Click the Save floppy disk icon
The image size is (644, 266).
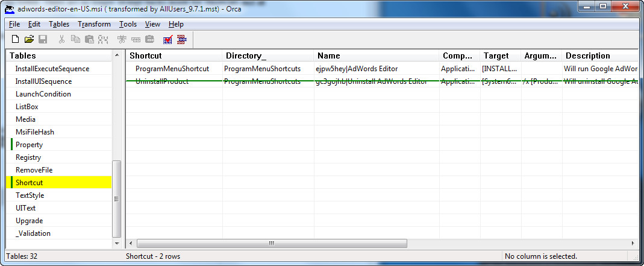tap(43, 39)
